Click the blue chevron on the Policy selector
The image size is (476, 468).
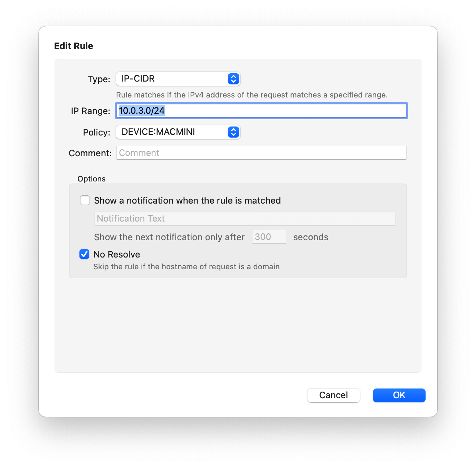pos(234,132)
